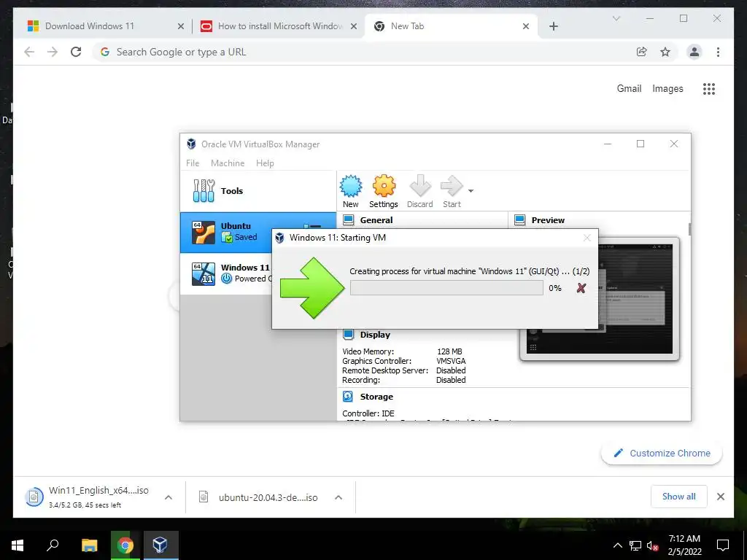The width and height of the screenshot is (747, 560).
Task: Click the network tray icon
Action: 635,545
